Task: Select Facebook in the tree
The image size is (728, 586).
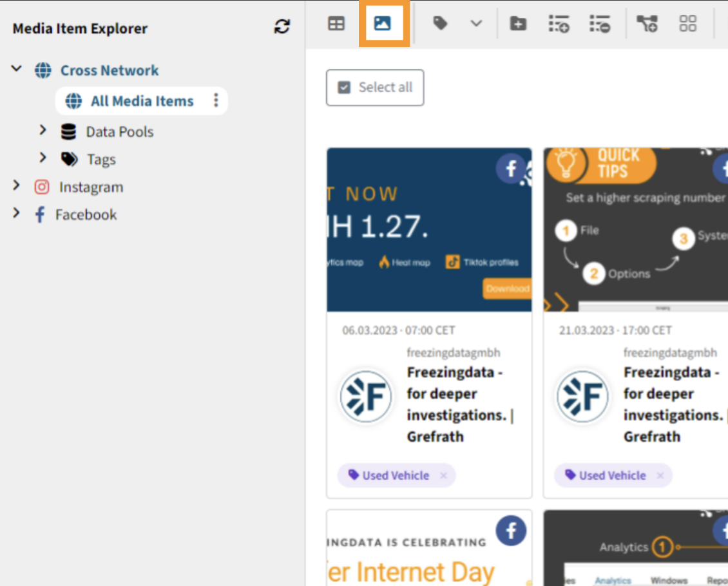Action: point(86,215)
